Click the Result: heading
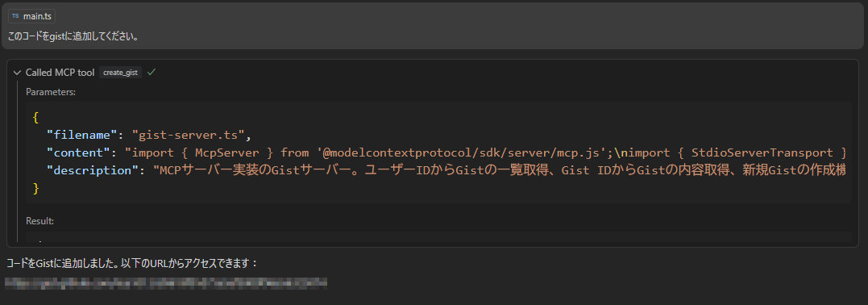The height and width of the screenshot is (305, 868). (39, 221)
